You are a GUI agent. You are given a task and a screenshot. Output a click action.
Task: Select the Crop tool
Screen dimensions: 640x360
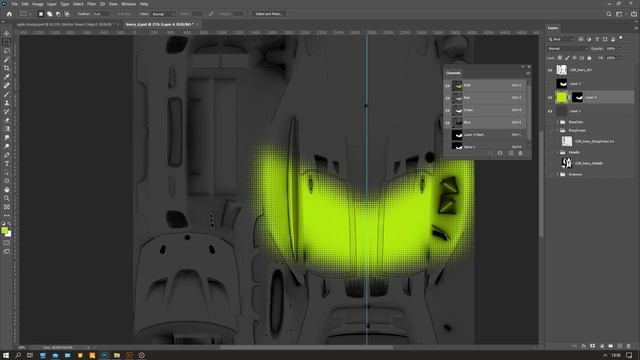(x=7, y=68)
